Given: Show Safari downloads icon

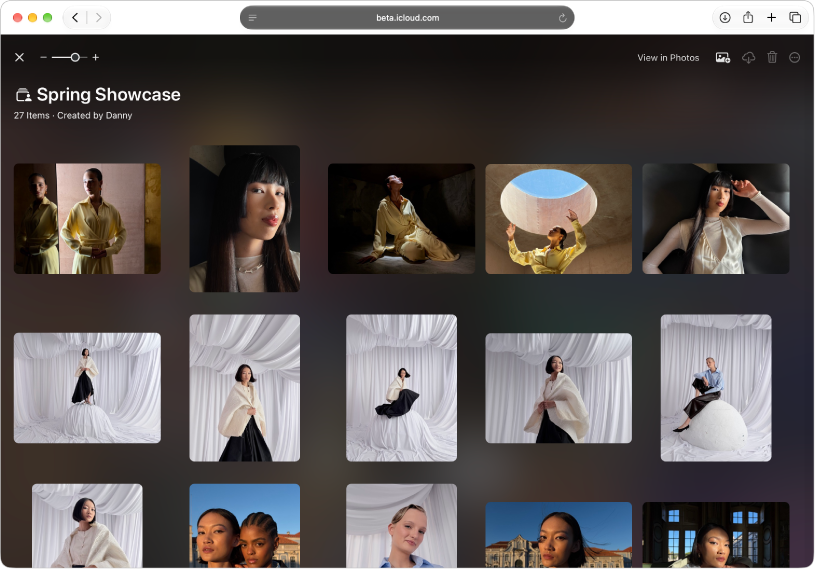Looking at the screenshot, I should 725,18.
